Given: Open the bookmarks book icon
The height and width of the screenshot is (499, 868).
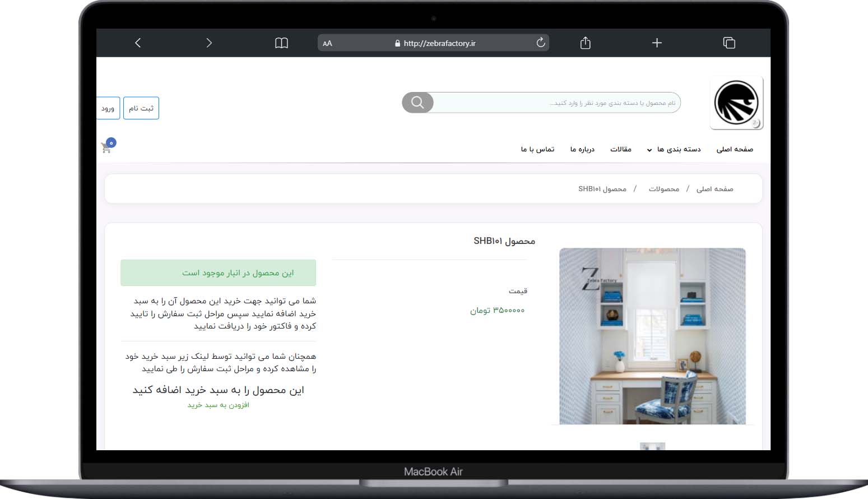Looking at the screenshot, I should coord(281,43).
